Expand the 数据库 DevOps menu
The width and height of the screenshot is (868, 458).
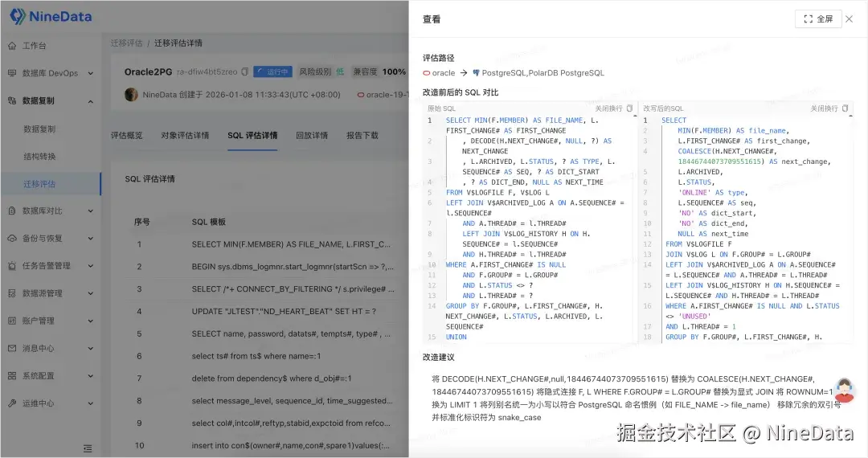[x=90, y=73]
